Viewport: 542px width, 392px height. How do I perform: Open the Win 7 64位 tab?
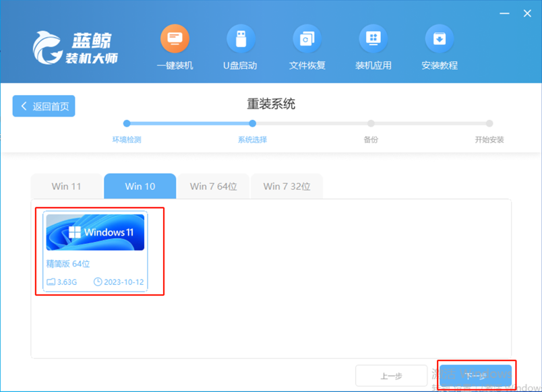(213, 186)
